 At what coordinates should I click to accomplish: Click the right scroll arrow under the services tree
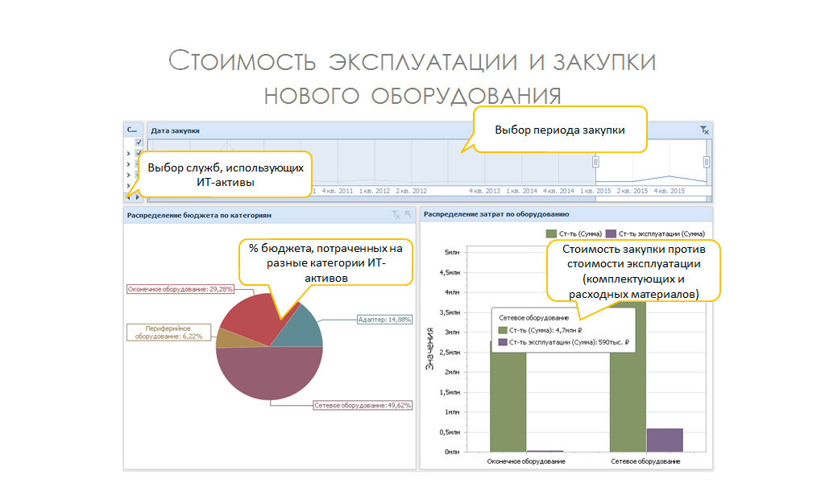pyautogui.click(x=137, y=197)
